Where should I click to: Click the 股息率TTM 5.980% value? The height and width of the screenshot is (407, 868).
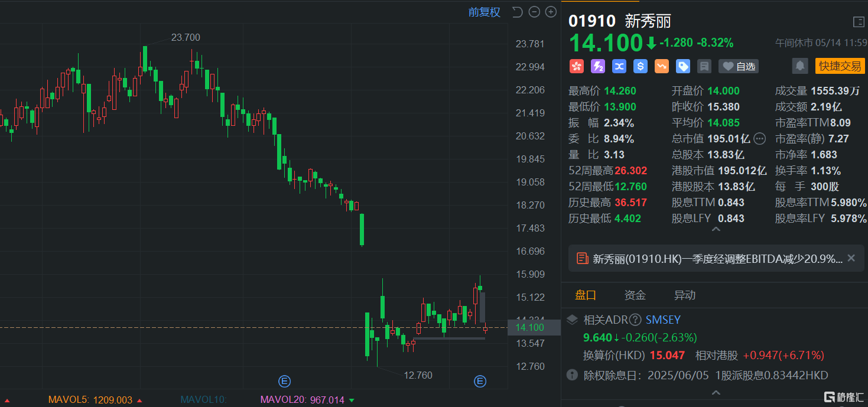(x=848, y=203)
